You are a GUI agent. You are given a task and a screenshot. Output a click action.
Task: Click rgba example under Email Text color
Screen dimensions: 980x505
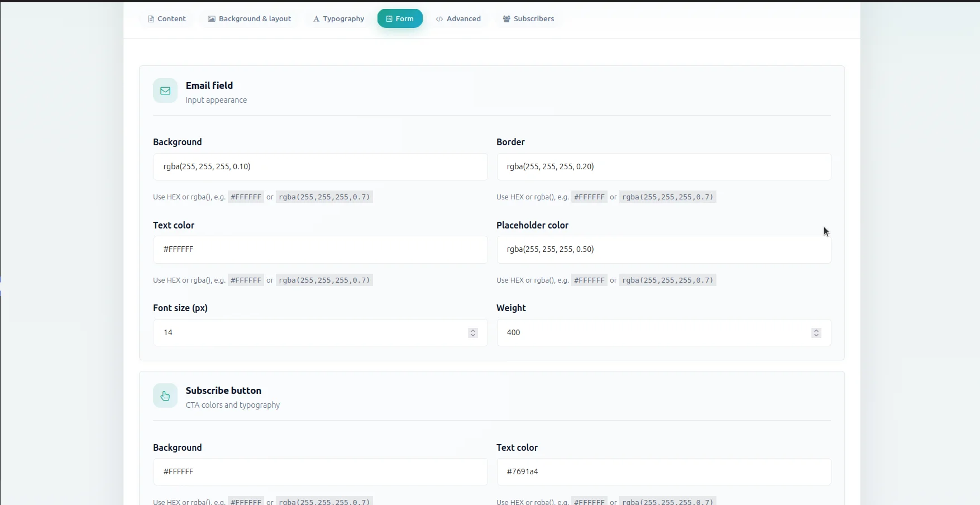[324, 280]
